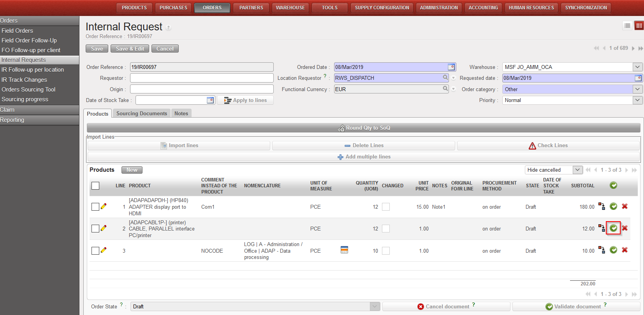The width and height of the screenshot is (644, 315).
Task: Open the Order category dropdown
Action: [x=637, y=89]
